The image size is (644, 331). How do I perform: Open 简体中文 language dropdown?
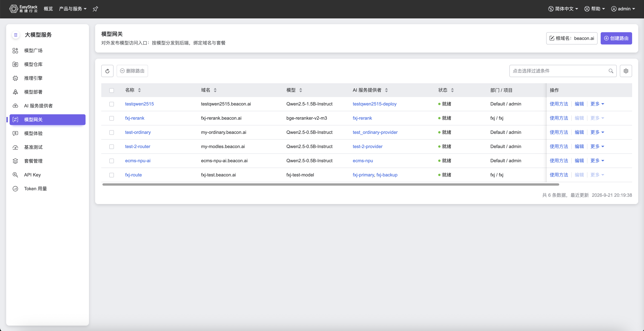coord(563,9)
